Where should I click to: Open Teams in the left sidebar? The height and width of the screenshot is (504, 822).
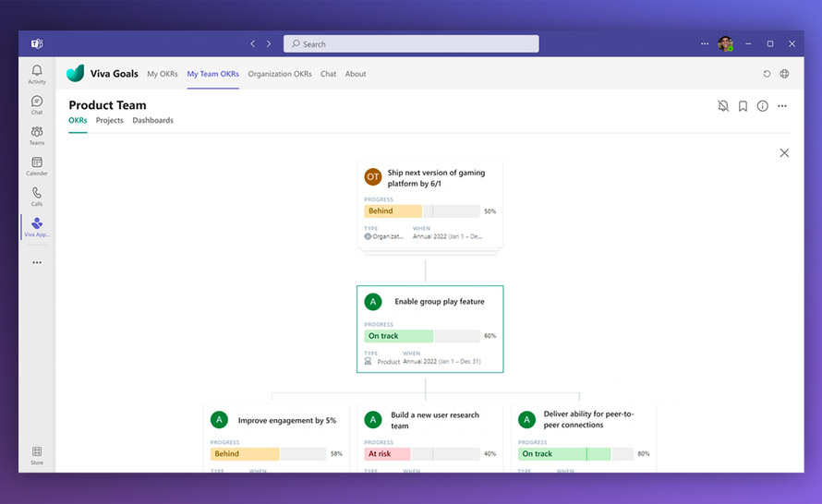pyautogui.click(x=37, y=135)
